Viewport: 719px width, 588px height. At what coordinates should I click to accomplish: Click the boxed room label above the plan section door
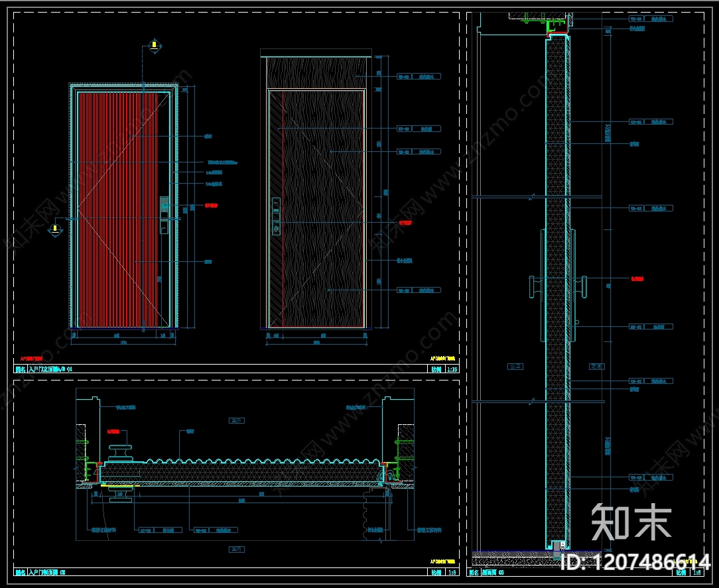pyautogui.click(x=236, y=420)
